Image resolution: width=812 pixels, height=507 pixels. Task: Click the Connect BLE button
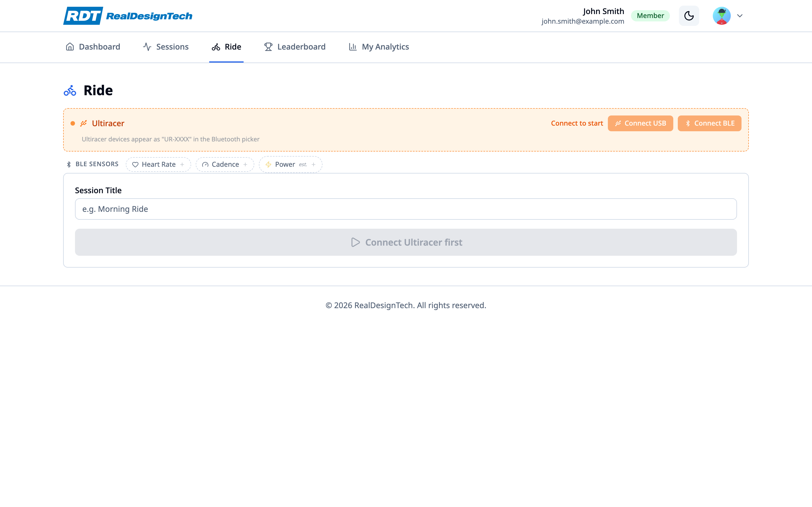pos(709,123)
